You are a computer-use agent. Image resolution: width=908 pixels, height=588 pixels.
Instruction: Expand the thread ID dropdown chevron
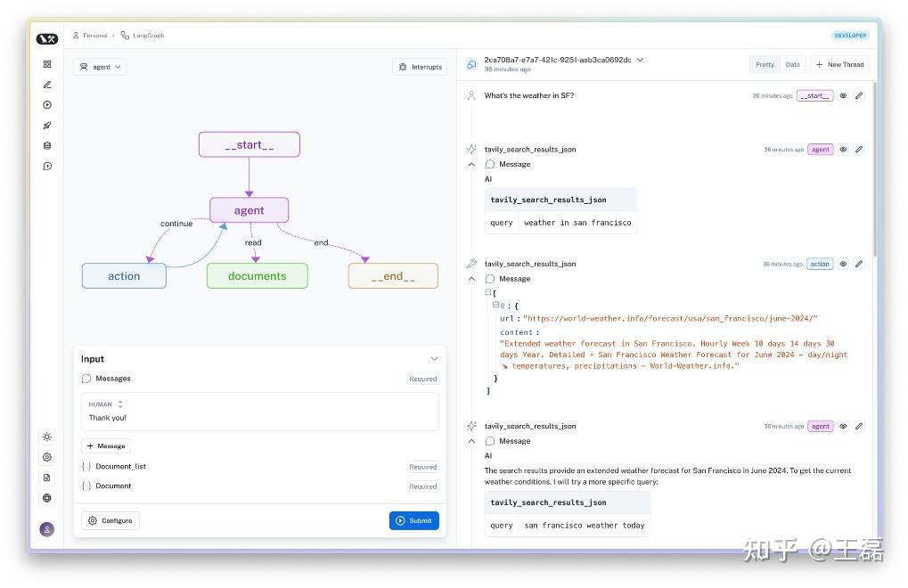pyautogui.click(x=640, y=60)
